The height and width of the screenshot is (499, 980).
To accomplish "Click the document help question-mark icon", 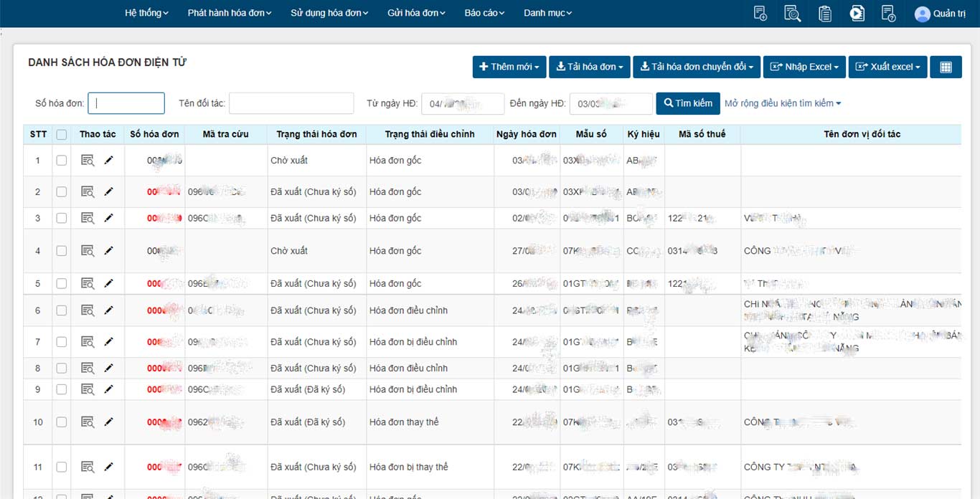I will click(888, 14).
